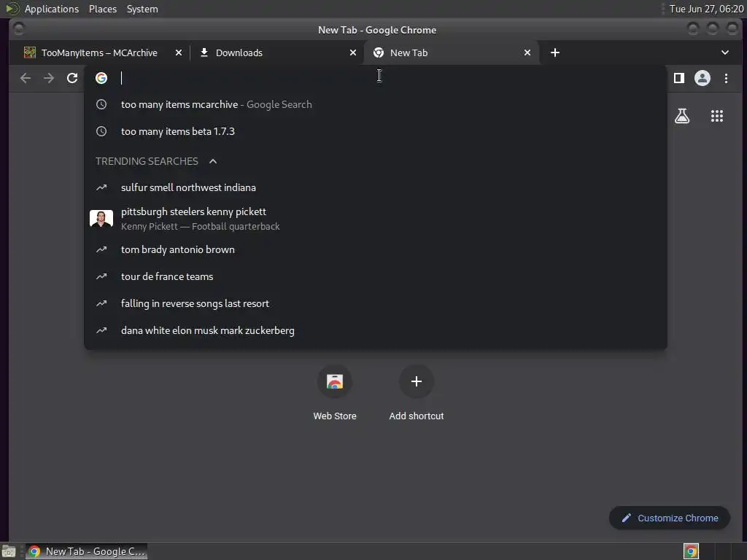Close the Downloads tab
Screen dimensions: 747x560
tap(353, 52)
